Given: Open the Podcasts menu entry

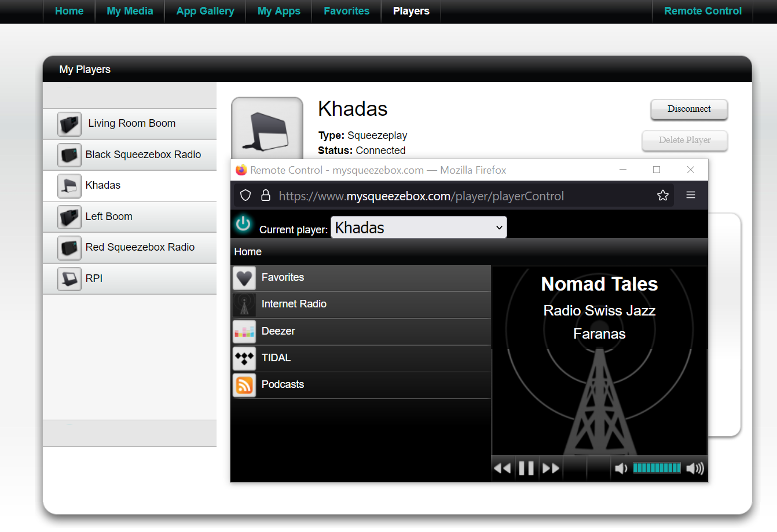Looking at the screenshot, I should point(361,385).
